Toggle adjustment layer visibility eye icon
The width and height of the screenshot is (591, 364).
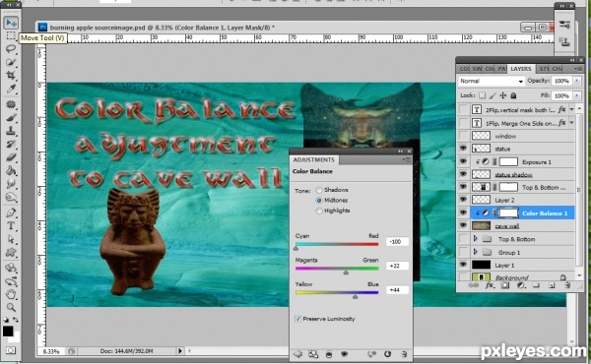(344, 354)
